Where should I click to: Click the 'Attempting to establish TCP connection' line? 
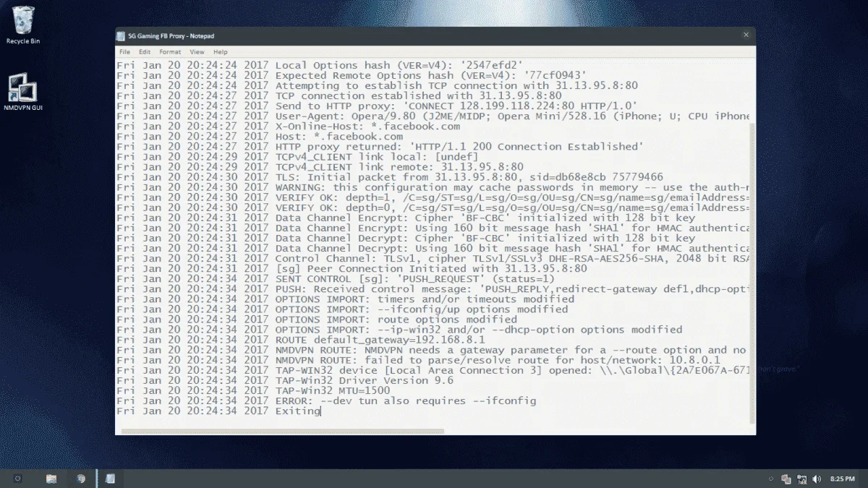coord(378,85)
